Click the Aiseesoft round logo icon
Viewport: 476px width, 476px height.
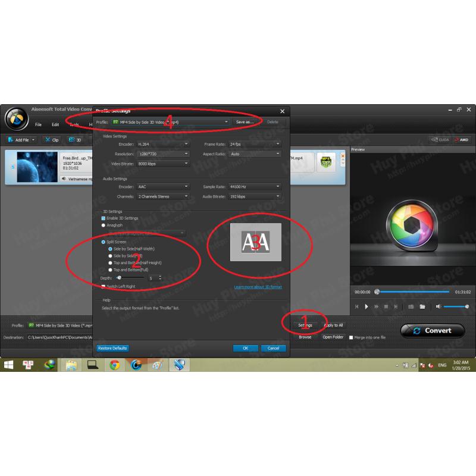17,119
